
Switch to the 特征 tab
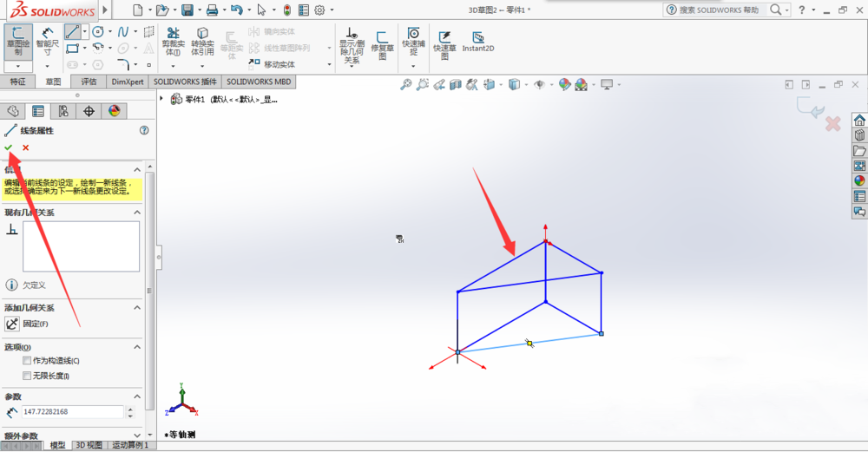pos(17,82)
